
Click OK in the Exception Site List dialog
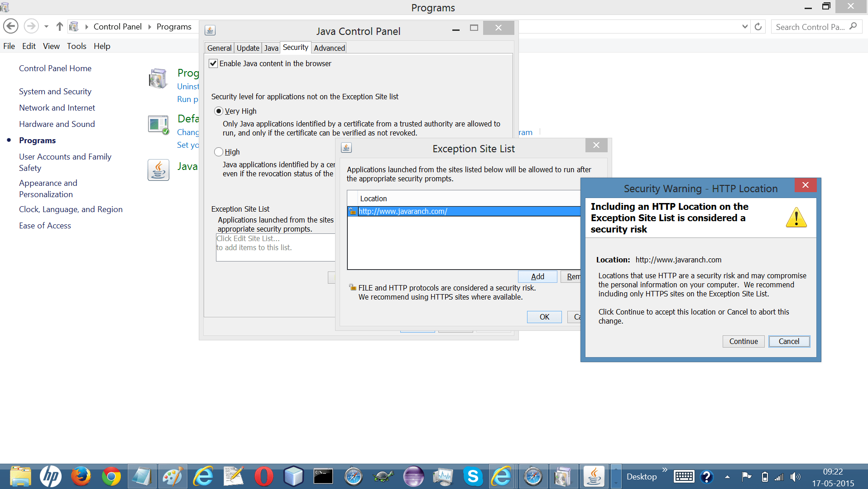coord(544,317)
